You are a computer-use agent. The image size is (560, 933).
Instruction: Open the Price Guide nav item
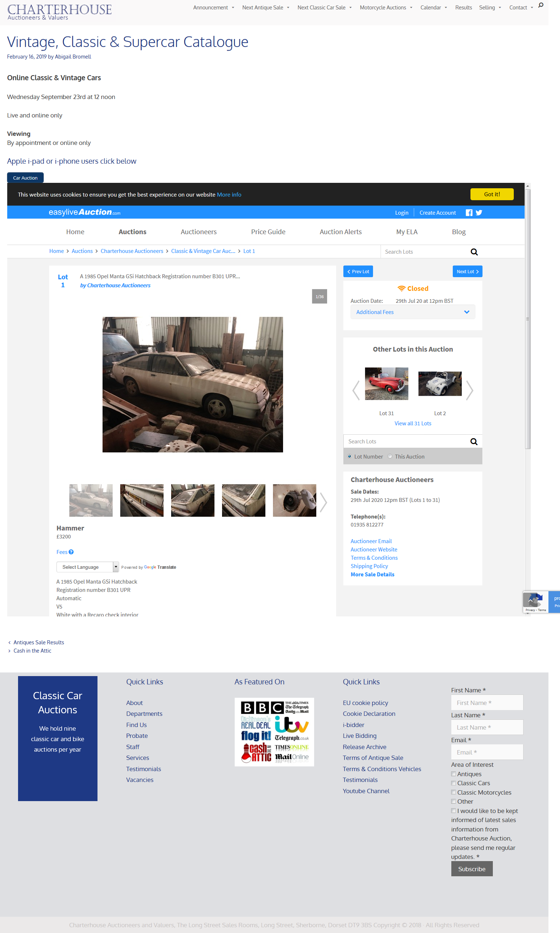[268, 232]
